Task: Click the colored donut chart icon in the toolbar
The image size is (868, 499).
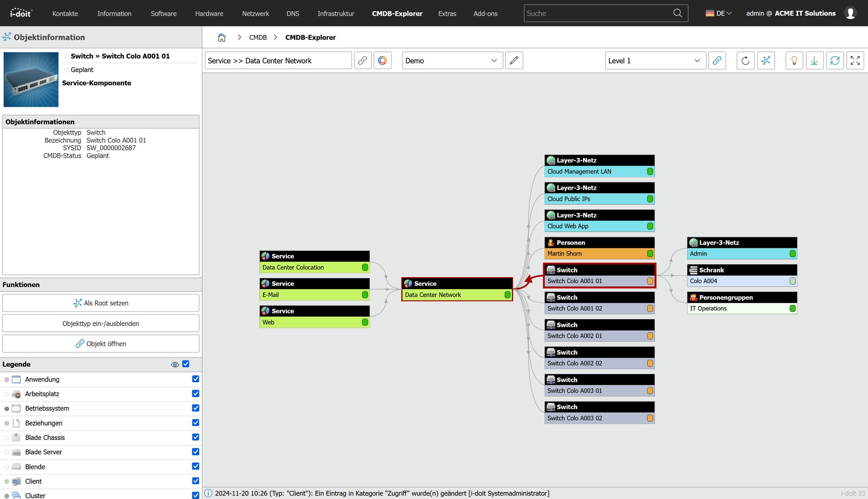Action: point(382,60)
